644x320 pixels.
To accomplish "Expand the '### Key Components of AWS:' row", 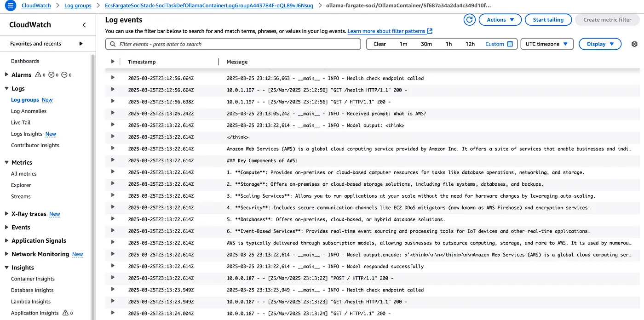I will click(113, 160).
